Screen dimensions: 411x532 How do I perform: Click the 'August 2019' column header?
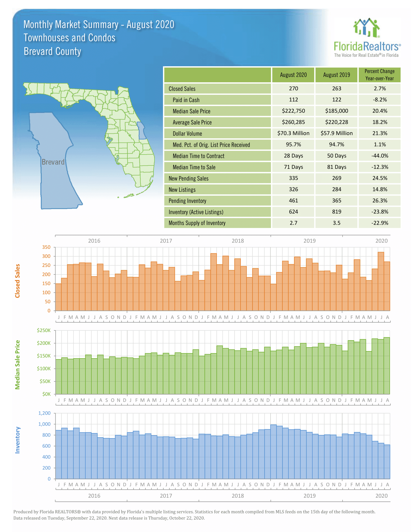(x=337, y=75)
